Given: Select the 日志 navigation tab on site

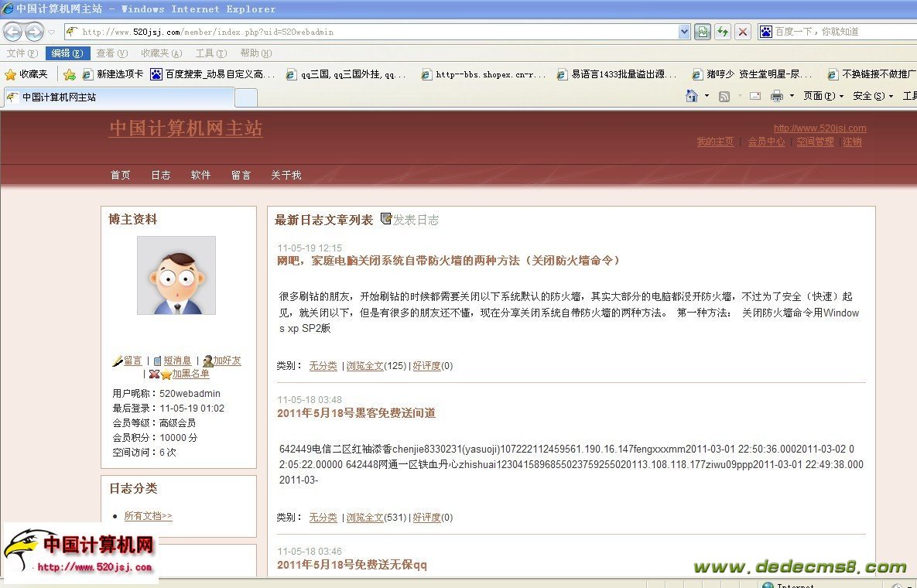Looking at the screenshot, I should tap(161, 175).
